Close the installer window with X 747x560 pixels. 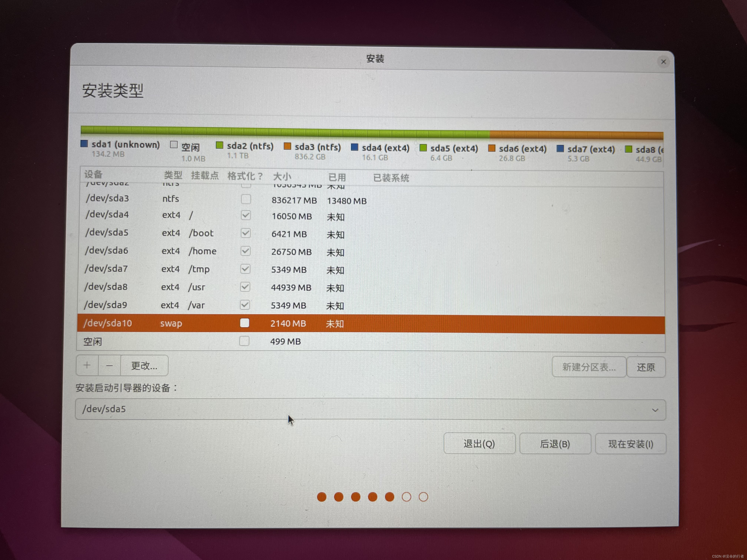(663, 62)
